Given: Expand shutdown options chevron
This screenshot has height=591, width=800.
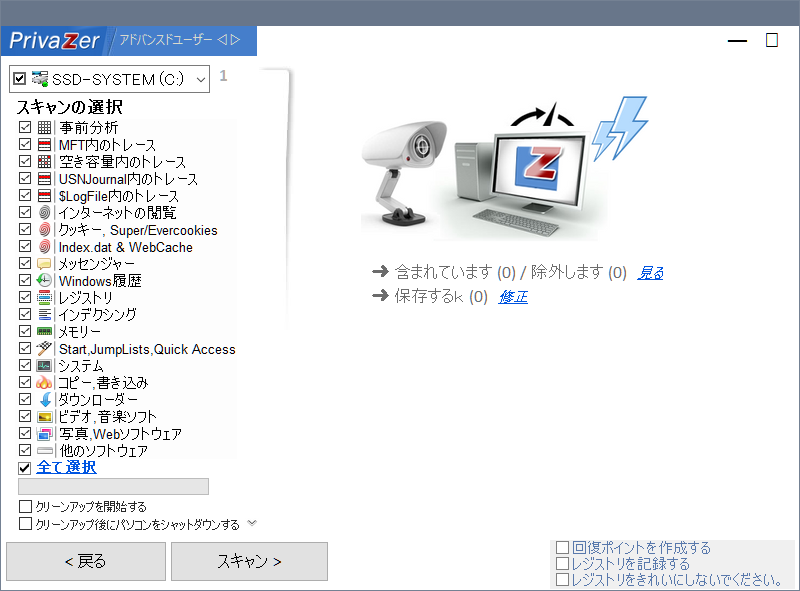Looking at the screenshot, I should (x=252, y=523).
